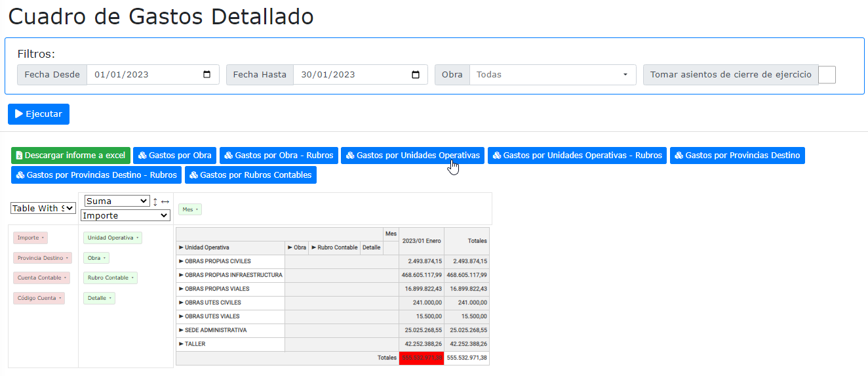Image resolution: width=868 pixels, height=376 pixels.
Task: Toggle Tomar asientos de cierre checkbox
Action: click(827, 75)
